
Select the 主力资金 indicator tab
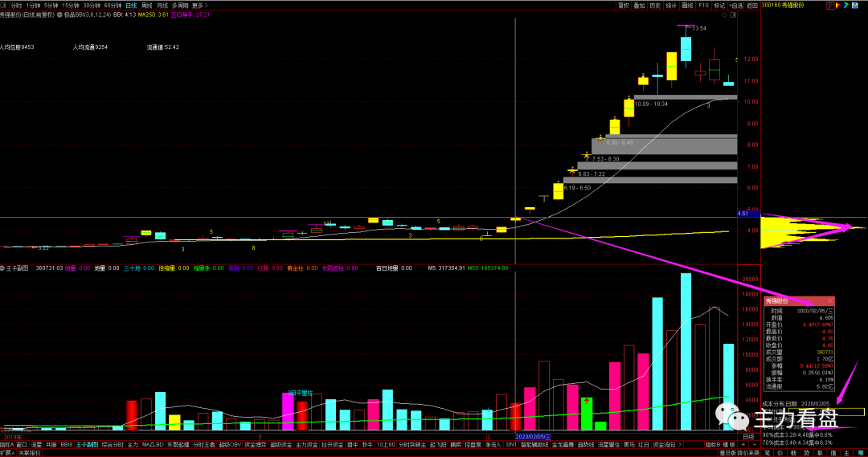[307, 445]
